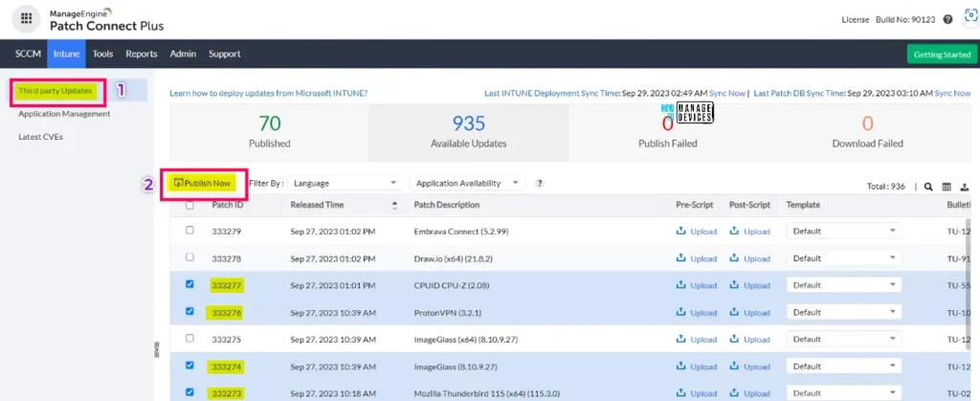
Task: Click the Publish Now button
Action: coord(203,183)
